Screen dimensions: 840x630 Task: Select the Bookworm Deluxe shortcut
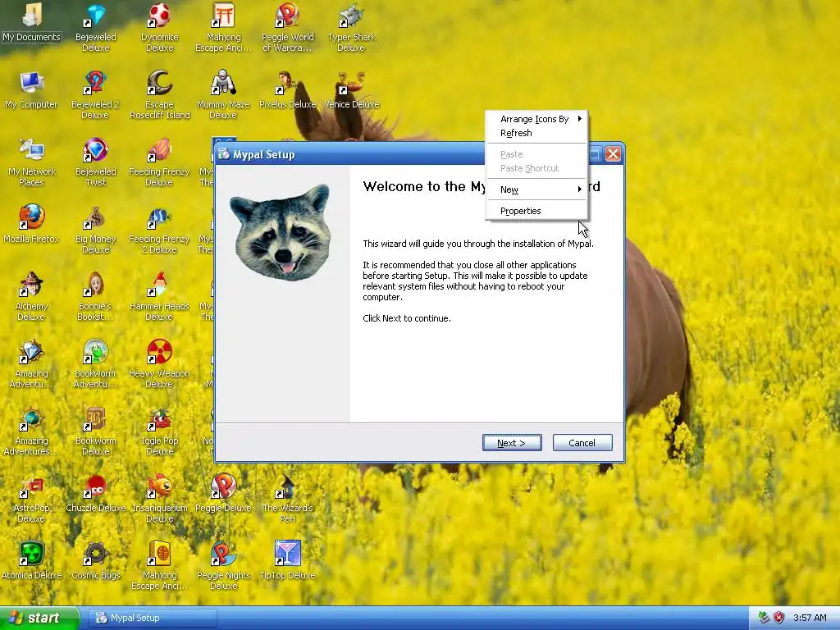[x=95, y=431]
